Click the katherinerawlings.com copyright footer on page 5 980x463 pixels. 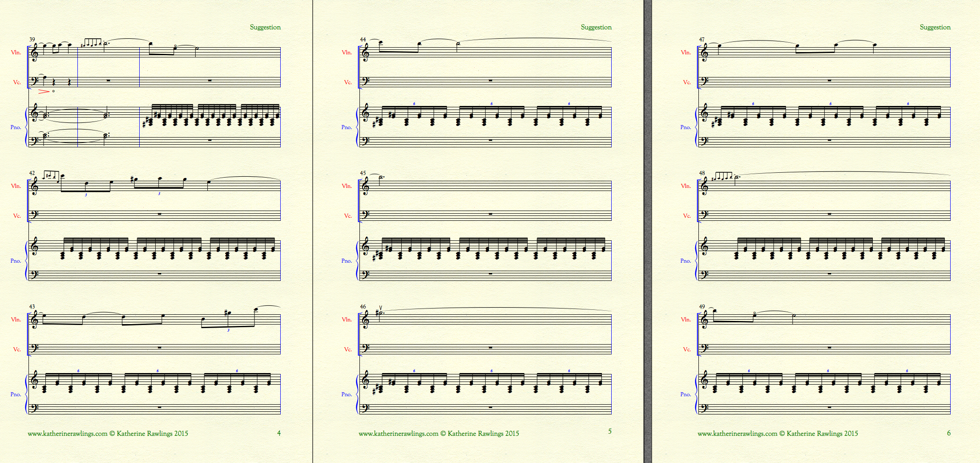coord(439,434)
